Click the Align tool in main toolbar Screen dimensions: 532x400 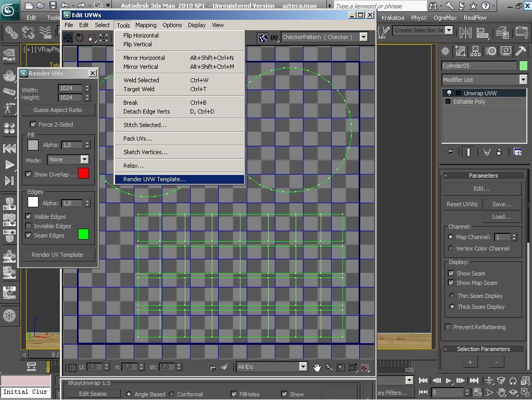pos(482,32)
